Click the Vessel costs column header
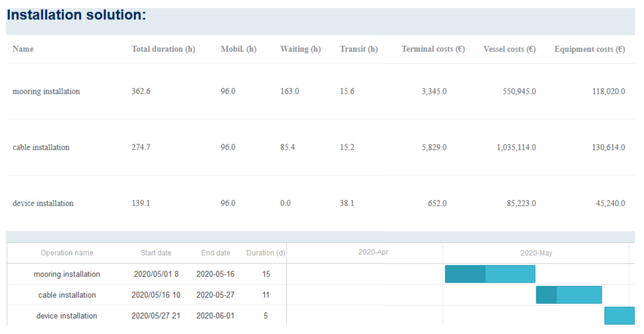The height and width of the screenshot is (334, 644). coord(509,49)
